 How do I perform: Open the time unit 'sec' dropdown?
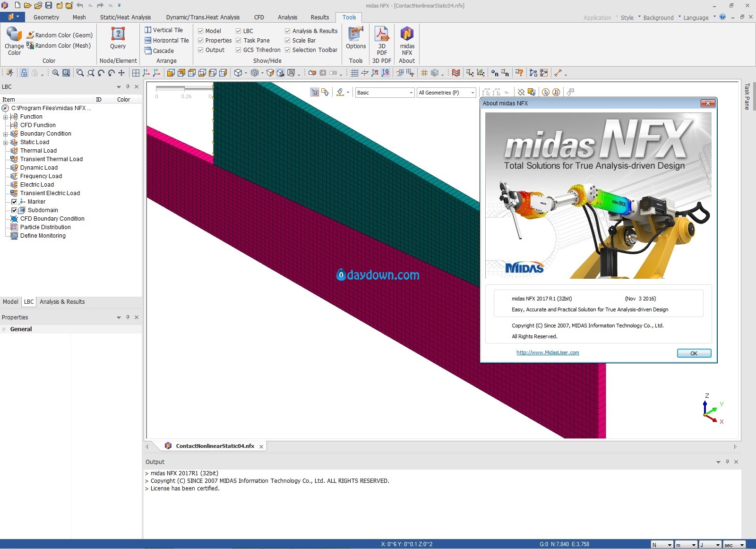pyautogui.click(x=734, y=545)
